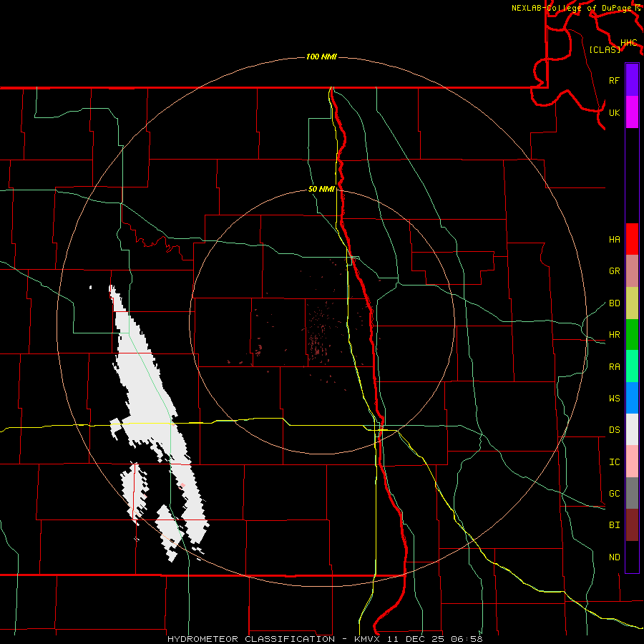The image size is (644, 644).
Task: Click the RA legend label
Action: 615,366
